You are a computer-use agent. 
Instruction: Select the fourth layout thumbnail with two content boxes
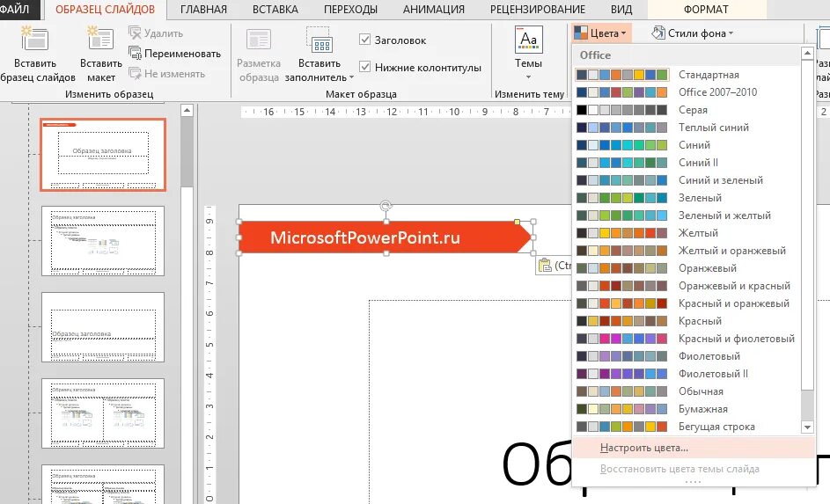103,413
